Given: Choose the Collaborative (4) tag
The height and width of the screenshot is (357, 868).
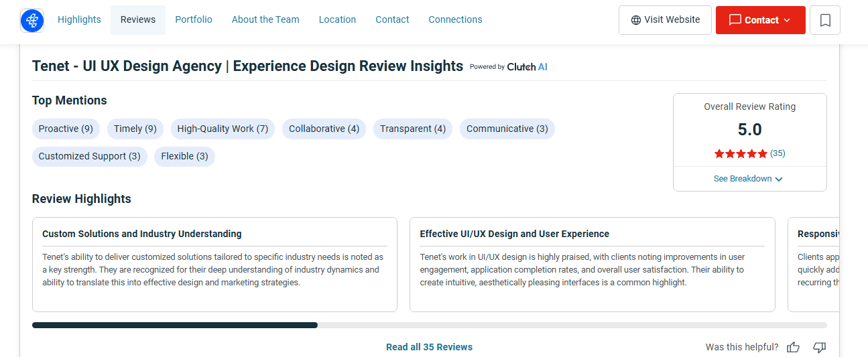Looking at the screenshot, I should click(324, 129).
